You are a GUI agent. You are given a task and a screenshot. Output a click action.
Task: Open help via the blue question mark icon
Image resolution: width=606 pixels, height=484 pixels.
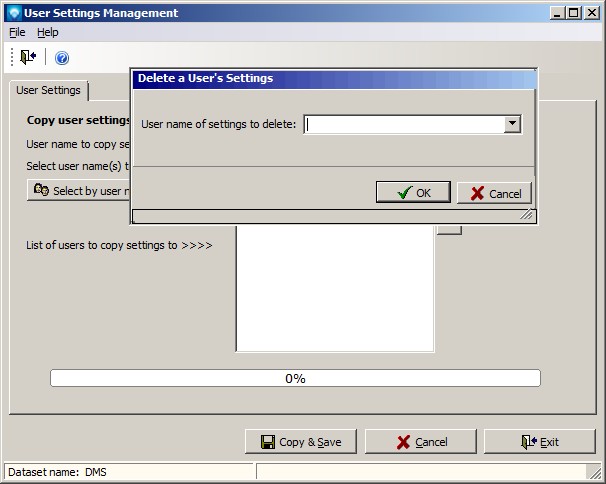[x=62, y=58]
